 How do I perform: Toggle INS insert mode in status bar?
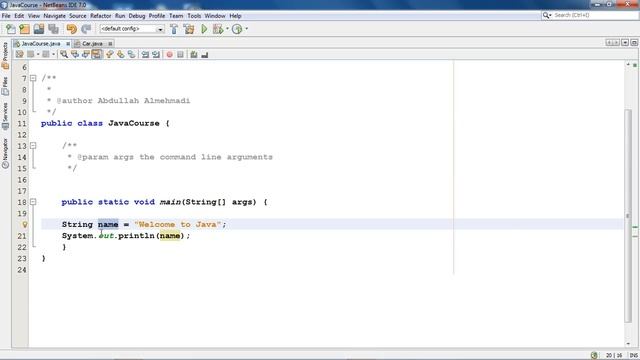click(633, 356)
